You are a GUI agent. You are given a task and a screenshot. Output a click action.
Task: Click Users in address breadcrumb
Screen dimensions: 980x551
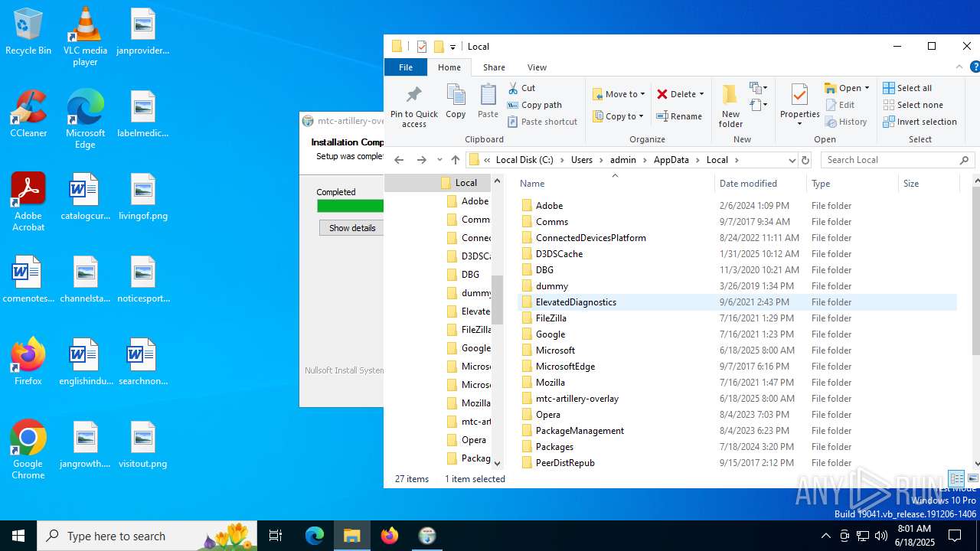pos(582,160)
